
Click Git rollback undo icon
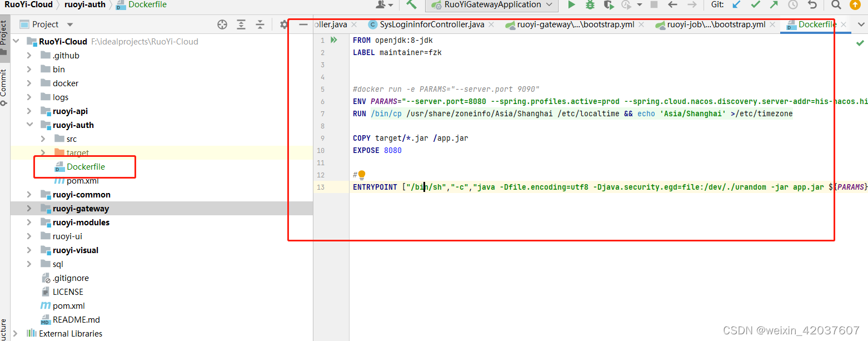click(812, 4)
